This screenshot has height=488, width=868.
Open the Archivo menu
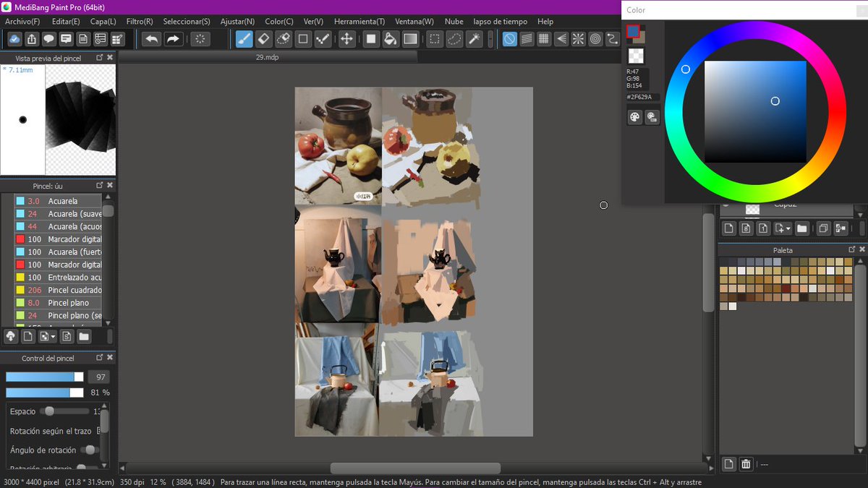(x=22, y=22)
